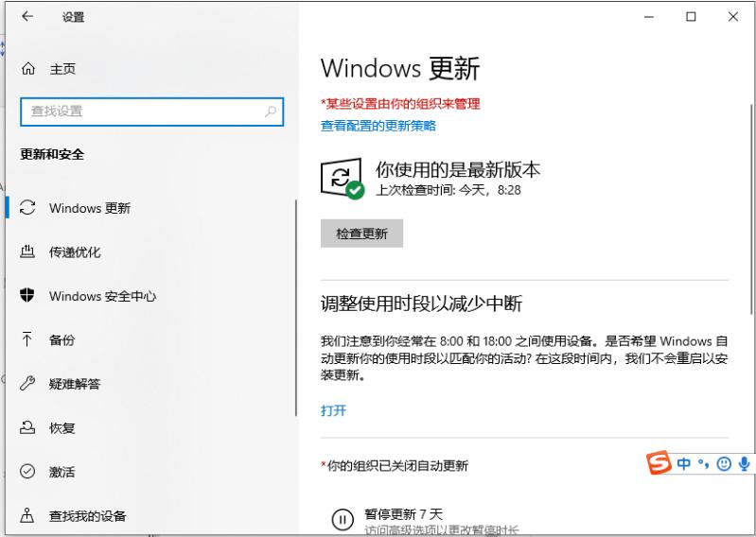
Task: Click the Sogou S logo icon
Action: click(659, 463)
